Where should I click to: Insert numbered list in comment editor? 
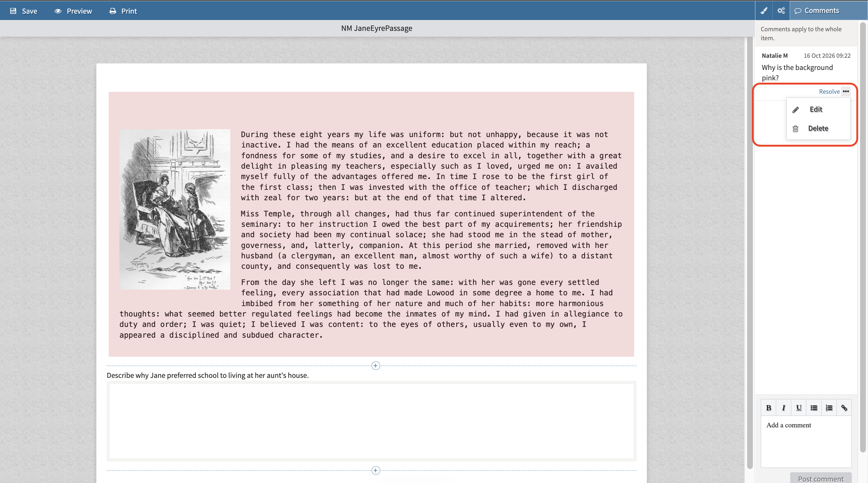pyautogui.click(x=829, y=408)
